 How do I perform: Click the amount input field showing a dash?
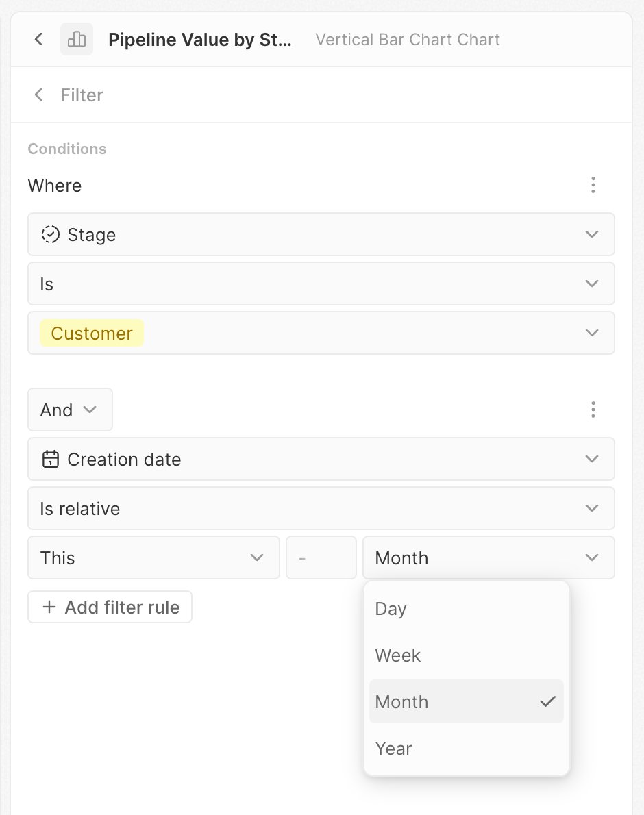click(321, 557)
